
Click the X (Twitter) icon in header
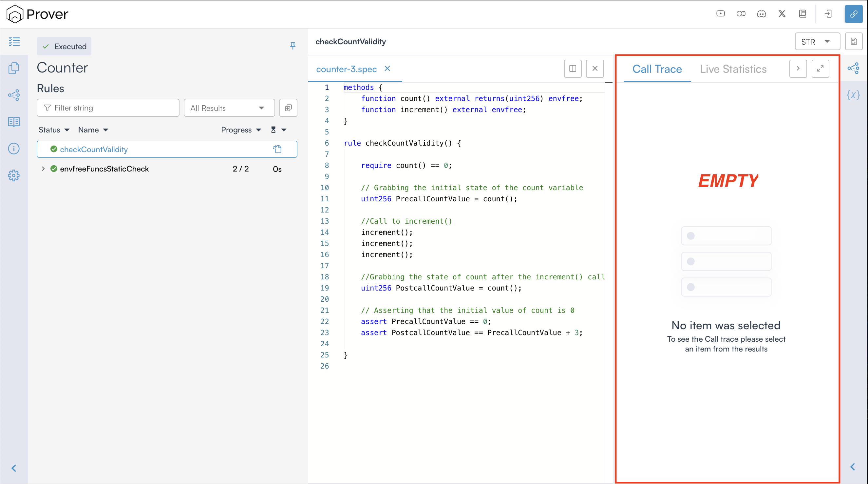[x=782, y=14]
